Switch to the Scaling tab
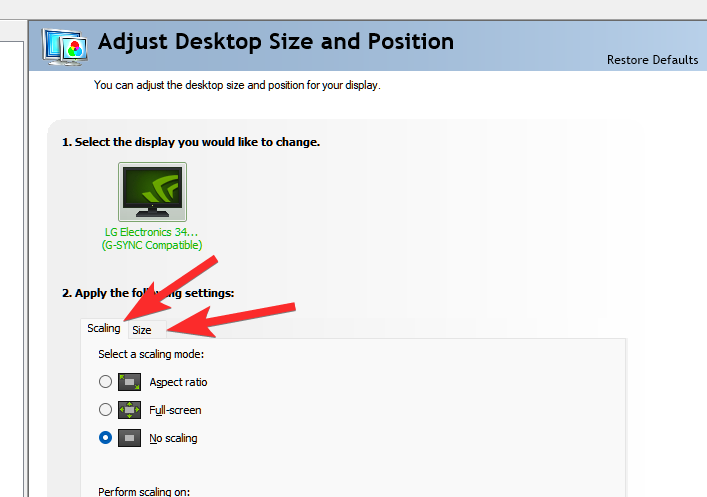 point(104,328)
